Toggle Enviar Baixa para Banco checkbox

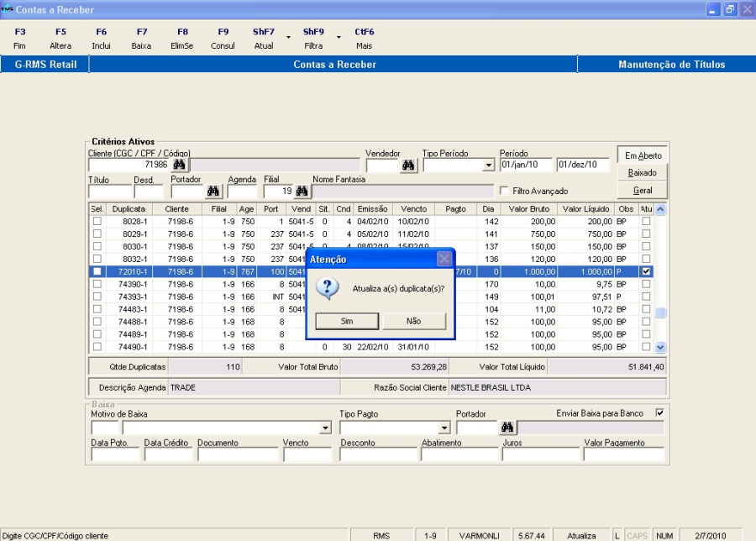[x=659, y=412]
